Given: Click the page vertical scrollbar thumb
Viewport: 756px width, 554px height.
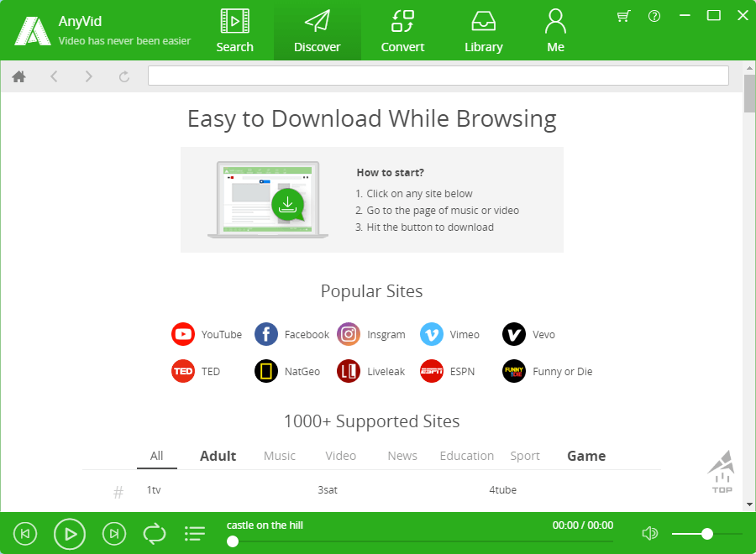Looking at the screenshot, I should (x=749, y=93).
